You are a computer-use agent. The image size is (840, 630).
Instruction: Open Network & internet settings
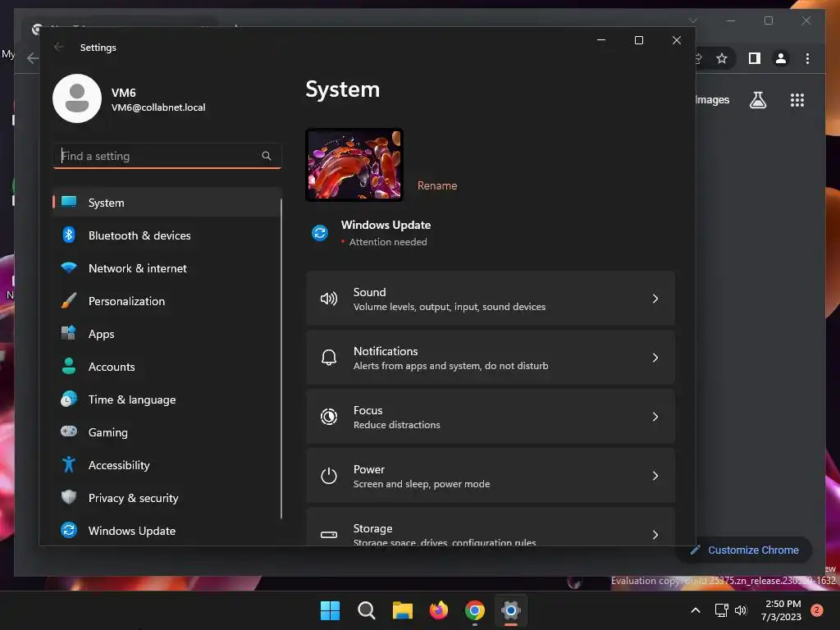pyautogui.click(x=167, y=268)
